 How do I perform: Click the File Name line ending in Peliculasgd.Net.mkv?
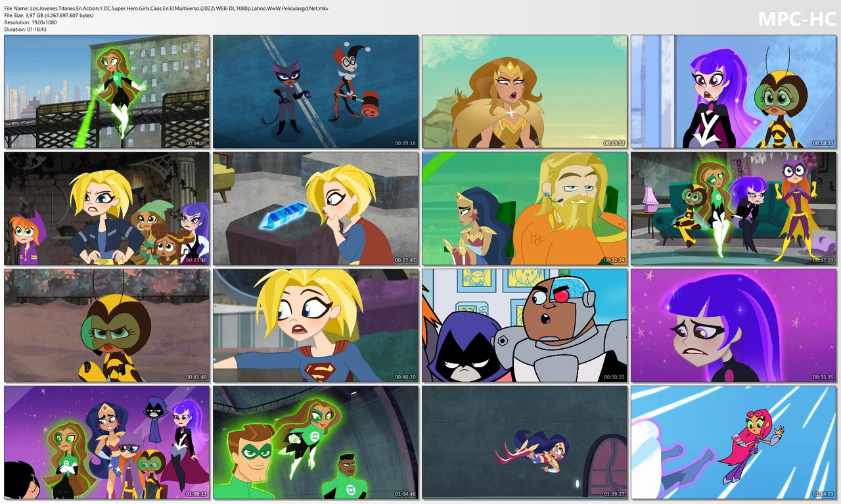(x=166, y=9)
